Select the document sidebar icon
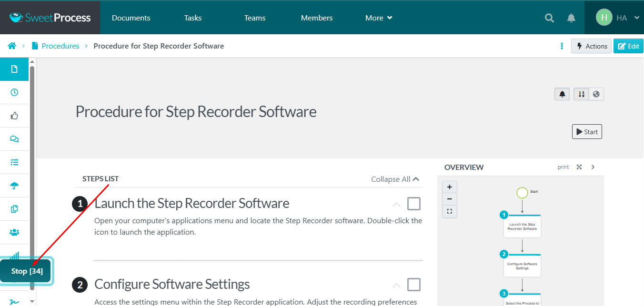 [14, 69]
